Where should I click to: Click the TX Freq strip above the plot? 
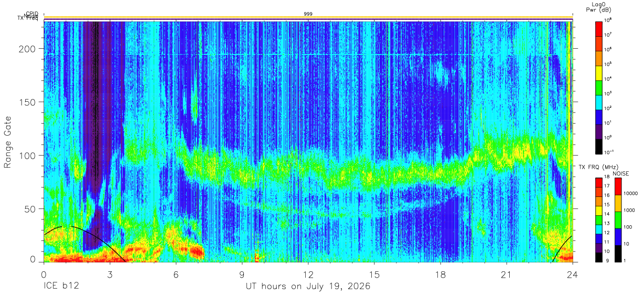308,20
